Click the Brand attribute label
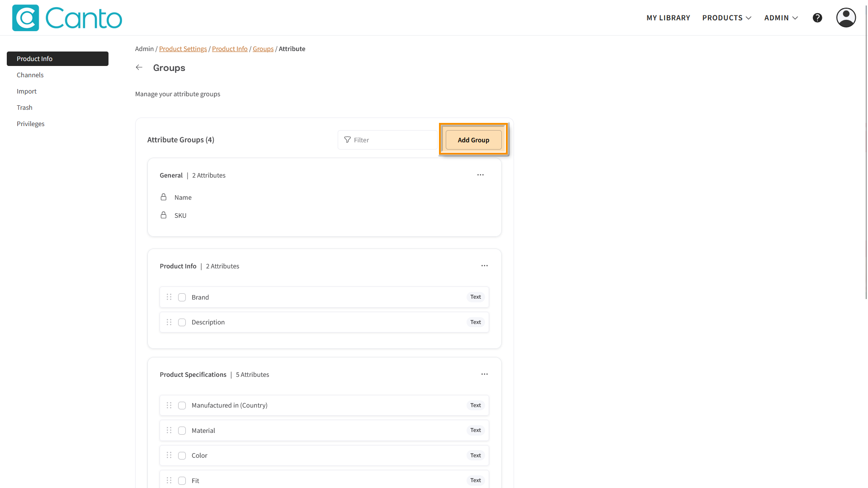This screenshot has height=488, width=868. 200,297
